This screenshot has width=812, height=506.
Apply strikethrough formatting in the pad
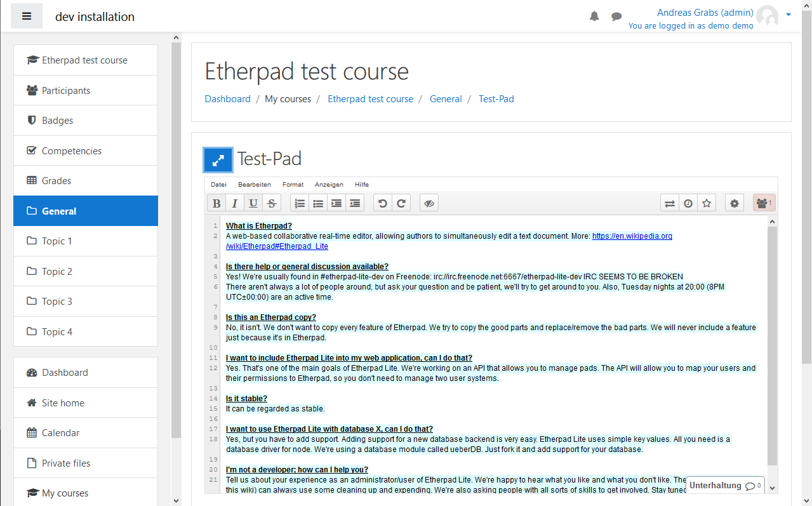[272, 203]
